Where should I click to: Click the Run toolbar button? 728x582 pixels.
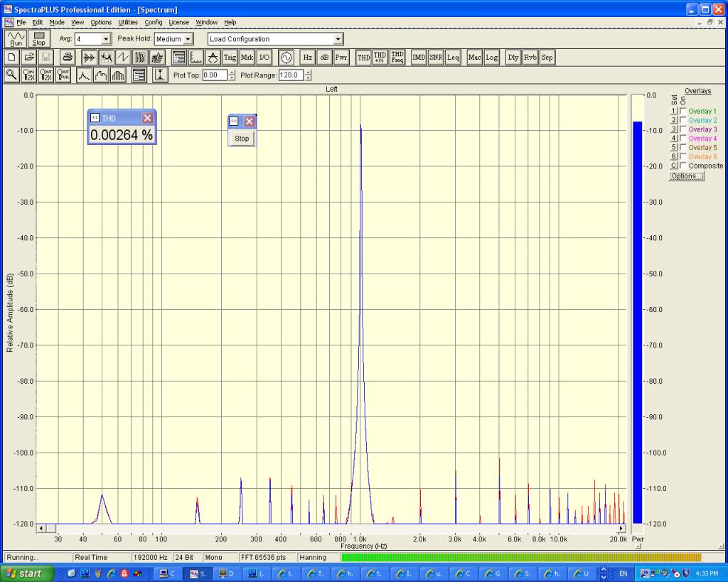pyautogui.click(x=16, y=38)
